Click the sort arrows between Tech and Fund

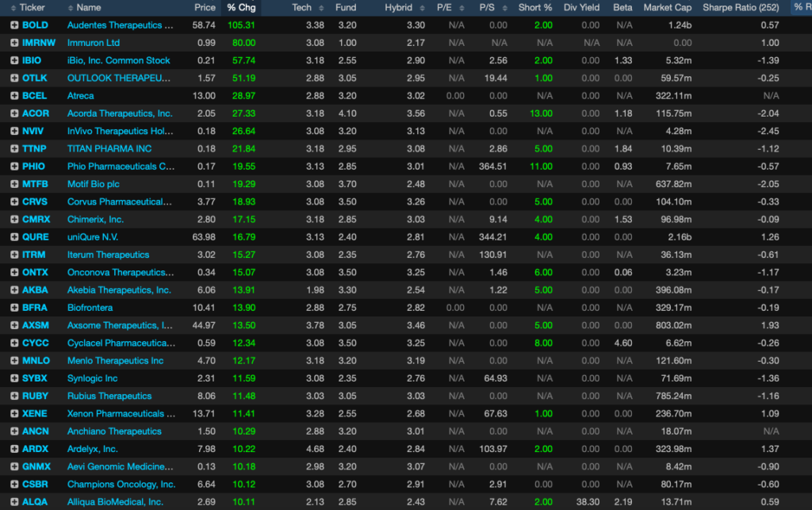coord(321,8)
